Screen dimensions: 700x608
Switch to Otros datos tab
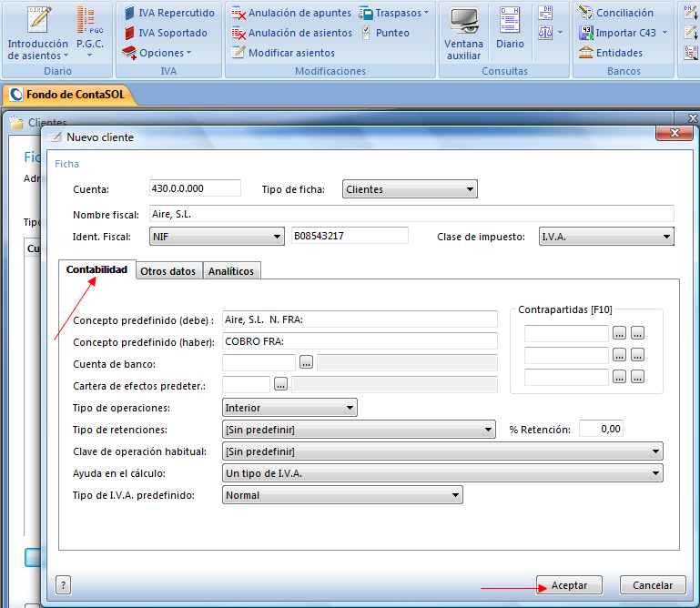[168, 270]
